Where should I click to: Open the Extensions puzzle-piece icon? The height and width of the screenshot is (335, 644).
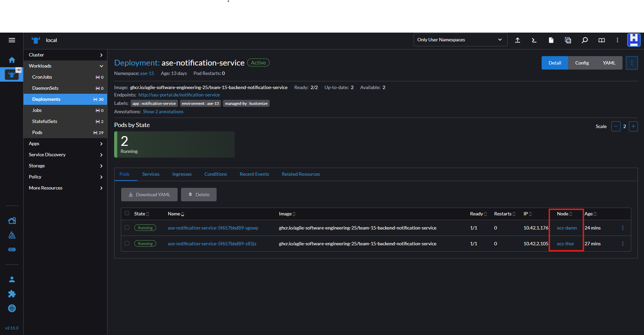coord(12,294)
